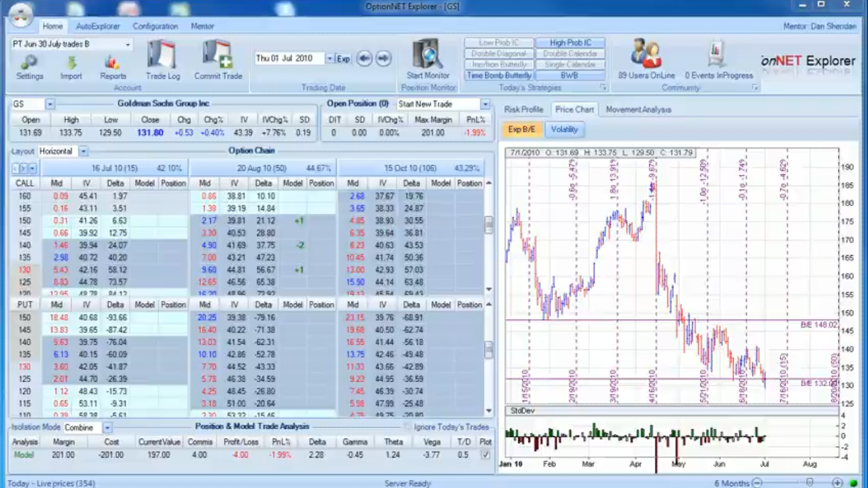868x488 pixels.
Task: Click Start Monitor icon
Action: point(428,60)
